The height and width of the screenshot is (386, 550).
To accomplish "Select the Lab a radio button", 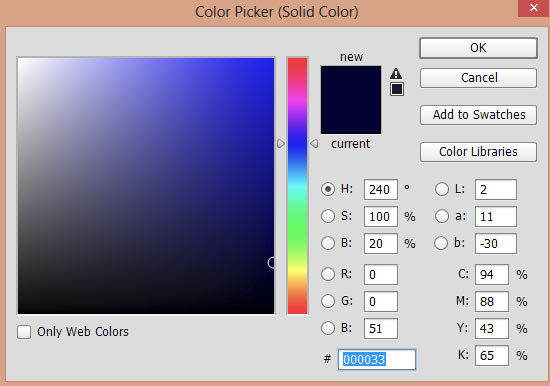I will pyautogui.click(x=442, y=216).
